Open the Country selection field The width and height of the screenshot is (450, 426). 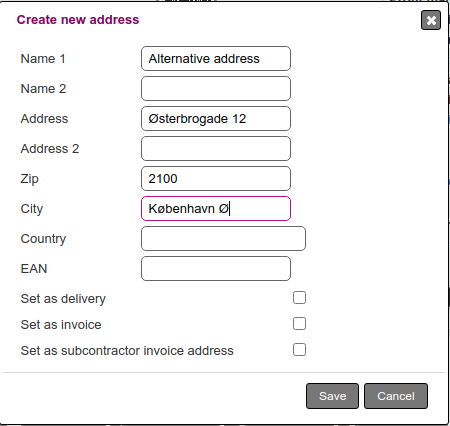223,239
